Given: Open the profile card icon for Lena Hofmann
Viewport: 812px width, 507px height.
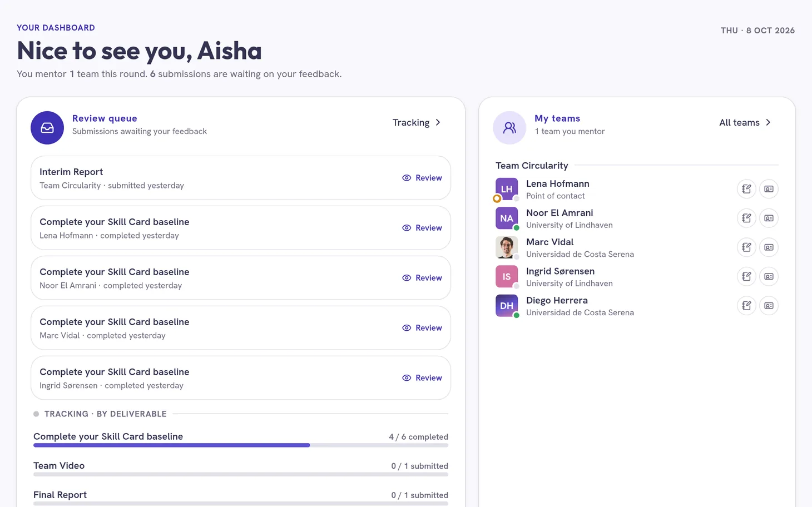Looking at the screenshot, I should tap(769, 189).
